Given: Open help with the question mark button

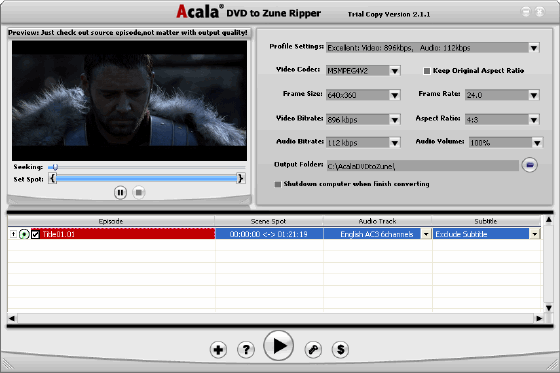Looking at the screenshot, I should (246, 350).
